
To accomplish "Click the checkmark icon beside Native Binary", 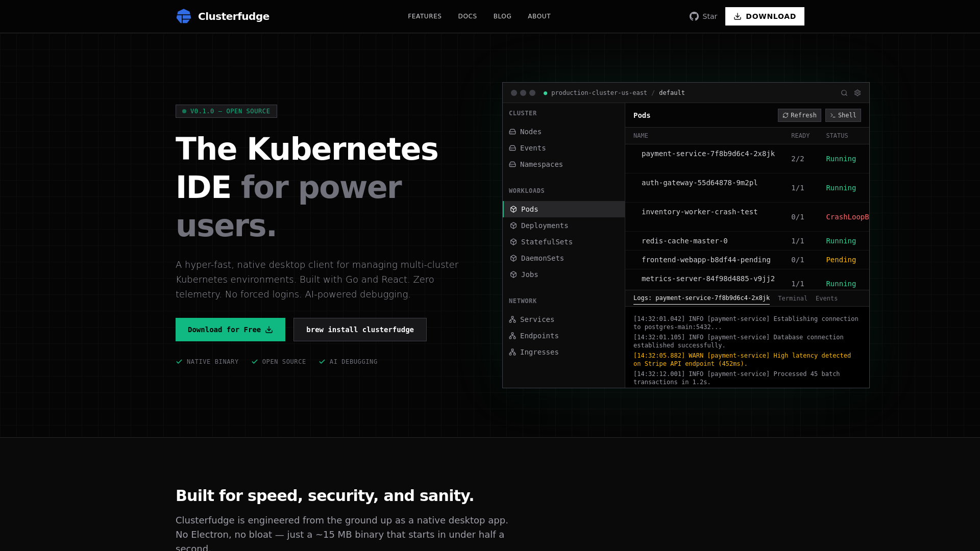I will pos(179,362).
